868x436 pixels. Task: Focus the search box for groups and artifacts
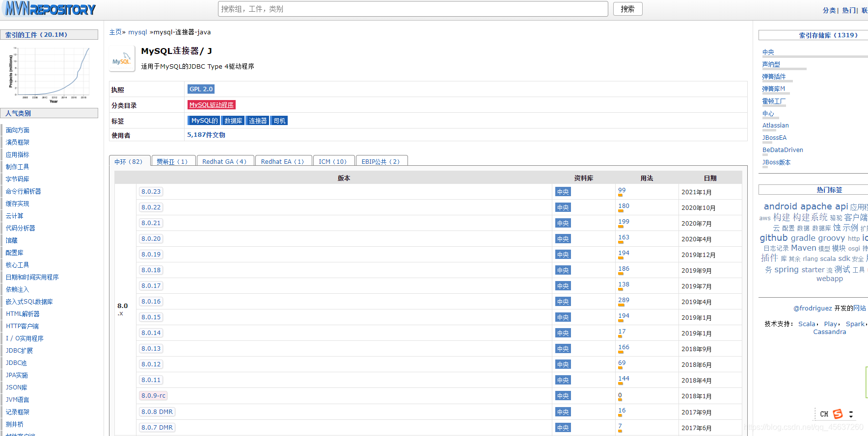(413, 9)
